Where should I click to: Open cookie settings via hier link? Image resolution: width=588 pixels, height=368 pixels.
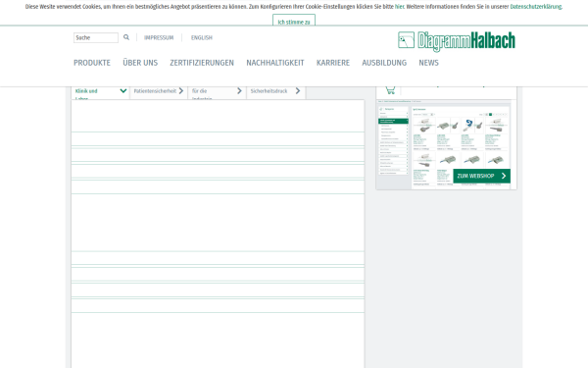pyautogui.click(x=400, y=7)
